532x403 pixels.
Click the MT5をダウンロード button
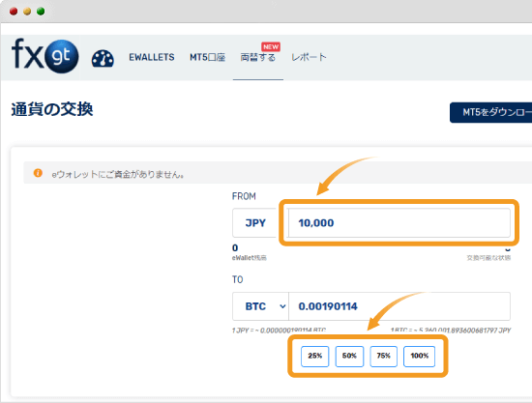[x=490, y=112]
